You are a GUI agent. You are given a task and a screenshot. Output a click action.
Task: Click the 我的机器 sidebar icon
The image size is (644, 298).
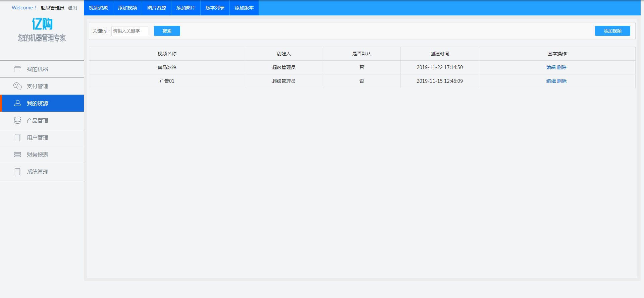(x=17, y=69)
